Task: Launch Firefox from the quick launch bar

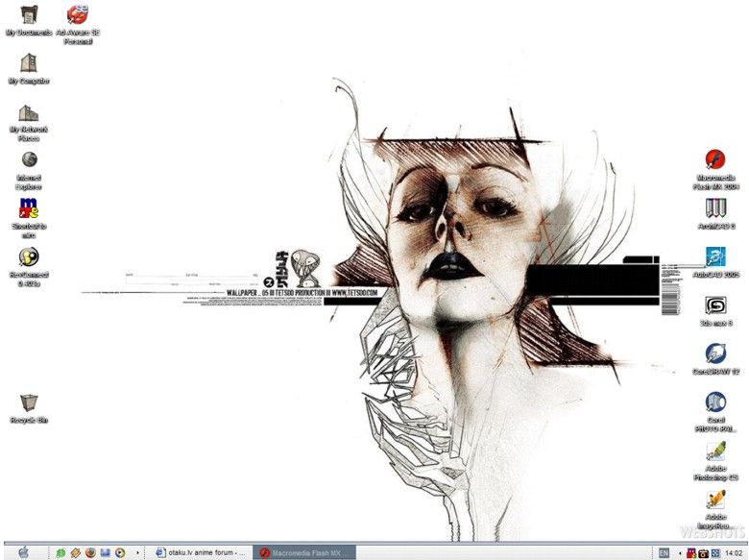Action: pyautogui.click(x=90, y=553)
